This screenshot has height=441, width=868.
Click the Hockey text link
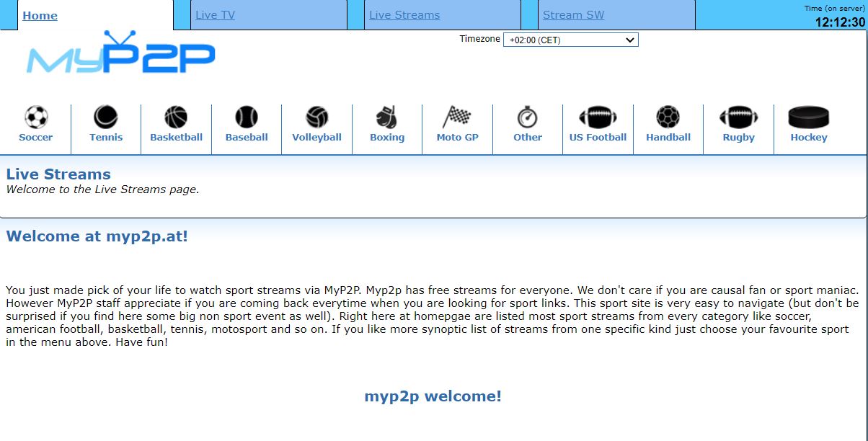(x=809, y=137)
